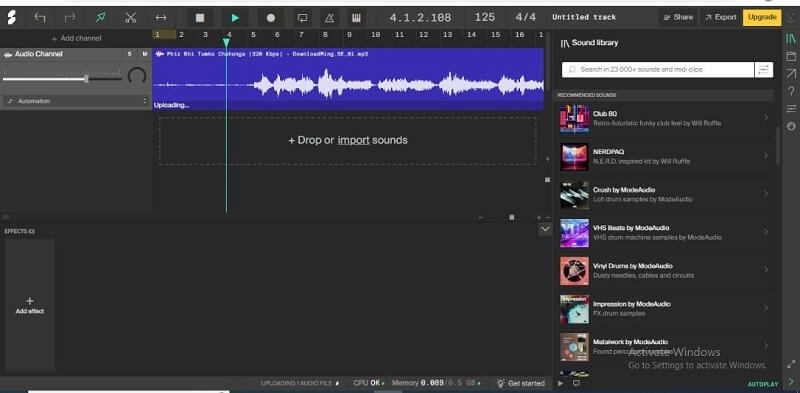Collapse the effects panel with chevron
800x393 pixels.
pyautogui.click(x=545, y=229)
